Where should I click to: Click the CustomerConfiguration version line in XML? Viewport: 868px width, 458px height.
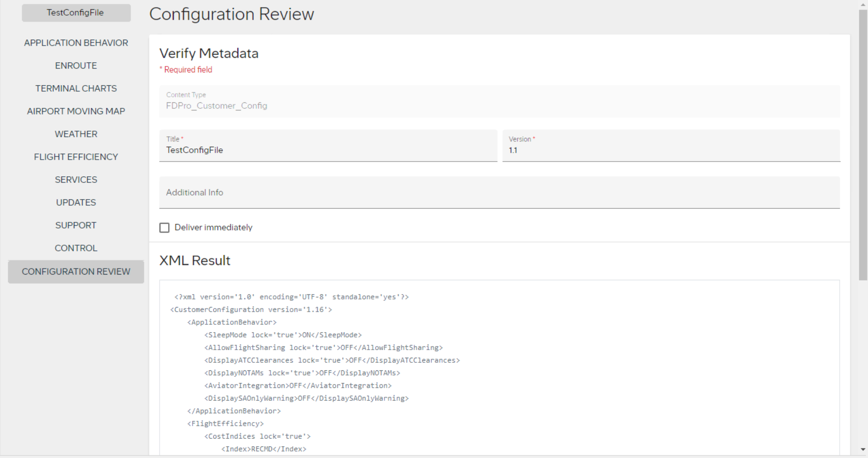251,310
